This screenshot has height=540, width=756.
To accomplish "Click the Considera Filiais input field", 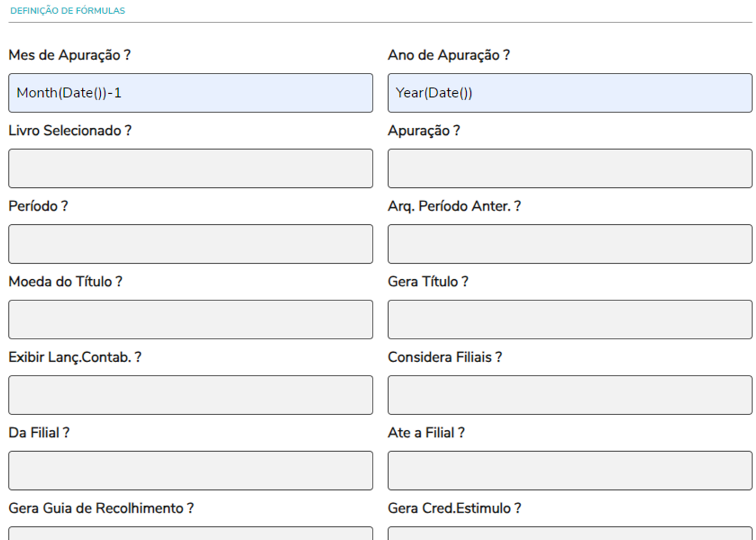I will coord(569,395).
